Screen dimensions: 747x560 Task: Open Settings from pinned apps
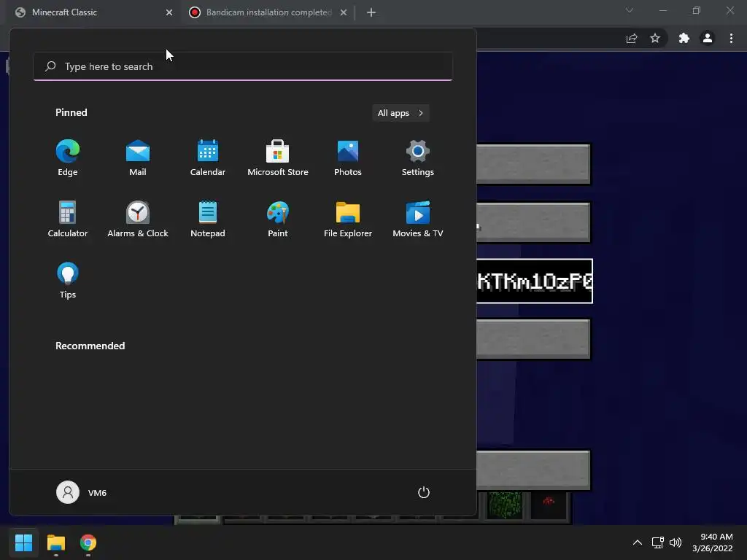point(418,158)
